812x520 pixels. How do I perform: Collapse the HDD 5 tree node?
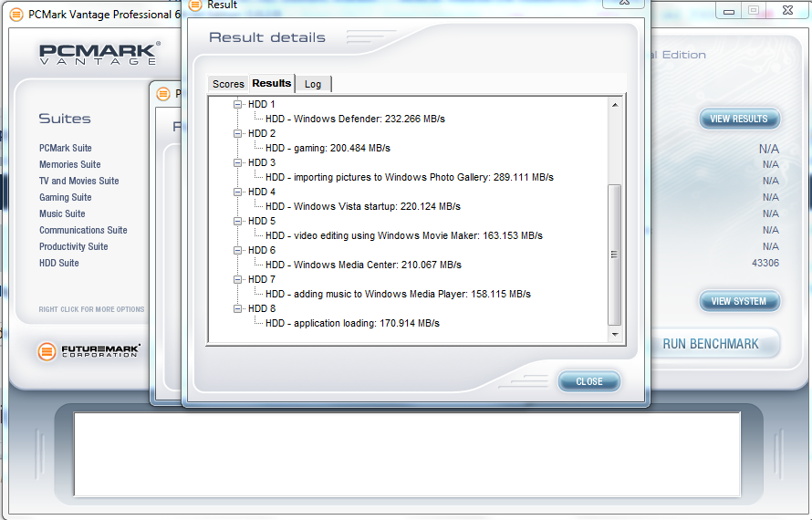pos(238,221)
